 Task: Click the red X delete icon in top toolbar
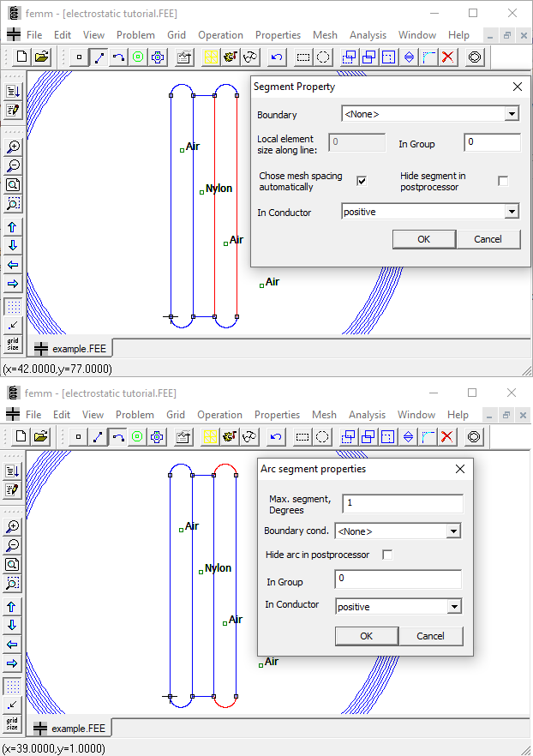(447, 57)
